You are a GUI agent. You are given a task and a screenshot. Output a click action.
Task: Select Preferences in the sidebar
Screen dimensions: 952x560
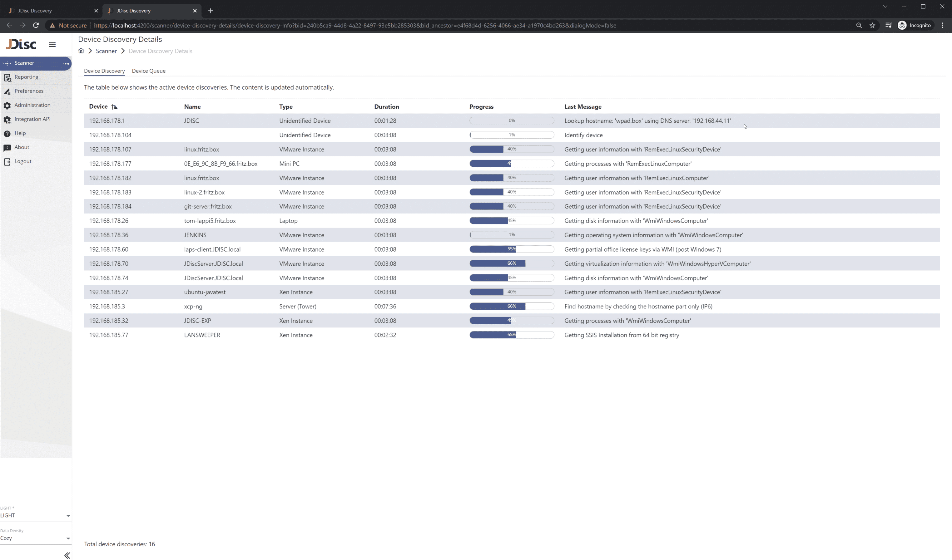29,91
